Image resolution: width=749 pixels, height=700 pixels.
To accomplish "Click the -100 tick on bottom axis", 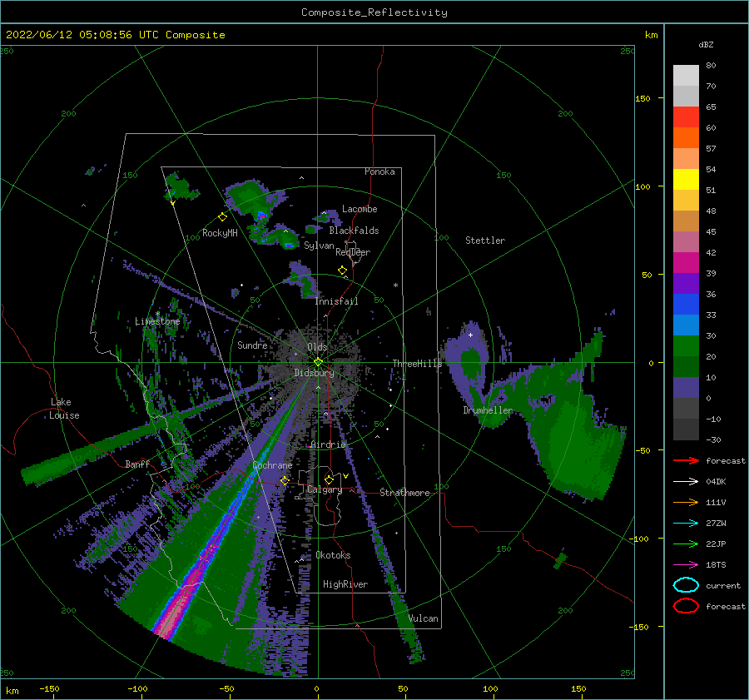I will [x=137, y=688].
